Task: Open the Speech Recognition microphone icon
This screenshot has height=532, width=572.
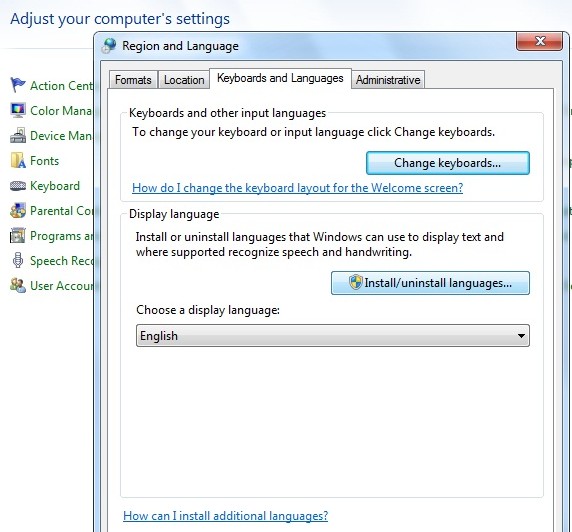Action: point(18,261)
